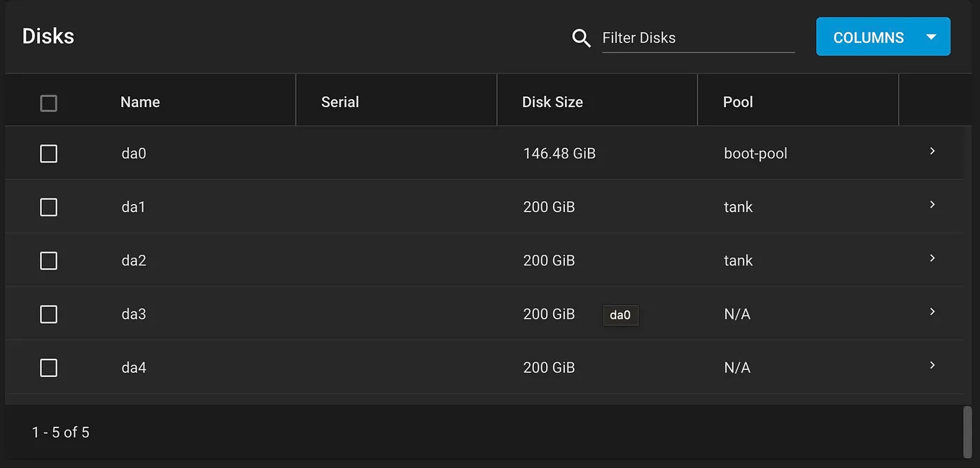Open the da2 row chevron
This screenshot has height=468, width=980.
tap(932, 258)
